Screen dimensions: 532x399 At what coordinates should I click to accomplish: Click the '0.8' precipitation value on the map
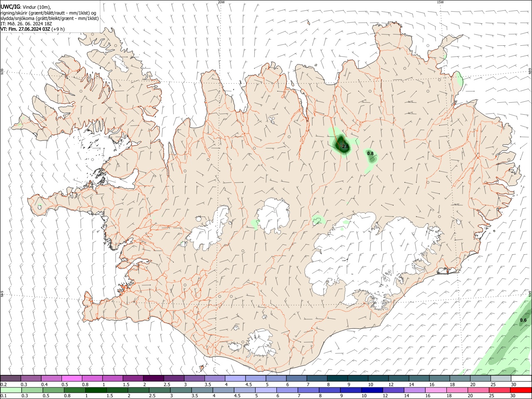tap(370, 153)
